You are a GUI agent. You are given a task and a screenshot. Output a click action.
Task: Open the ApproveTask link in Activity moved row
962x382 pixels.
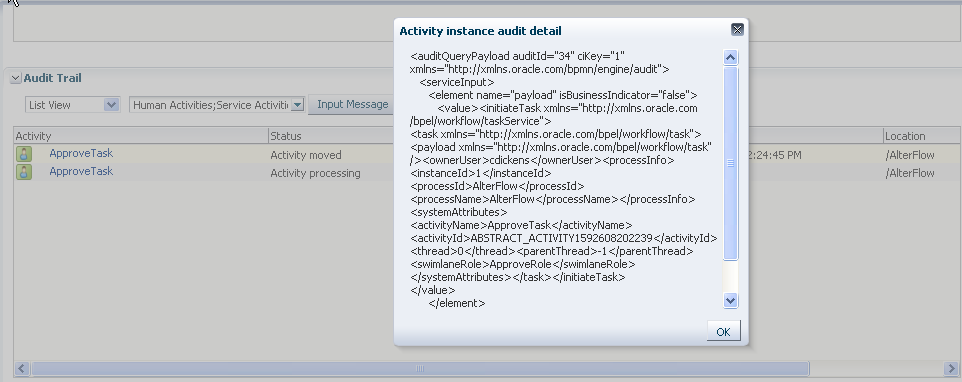point(81,153)
